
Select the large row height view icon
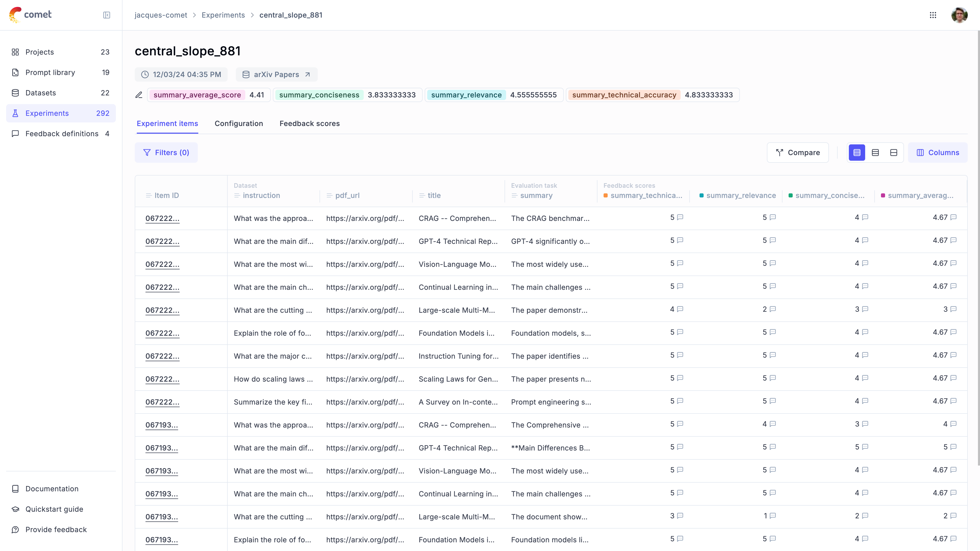point(894,153)
